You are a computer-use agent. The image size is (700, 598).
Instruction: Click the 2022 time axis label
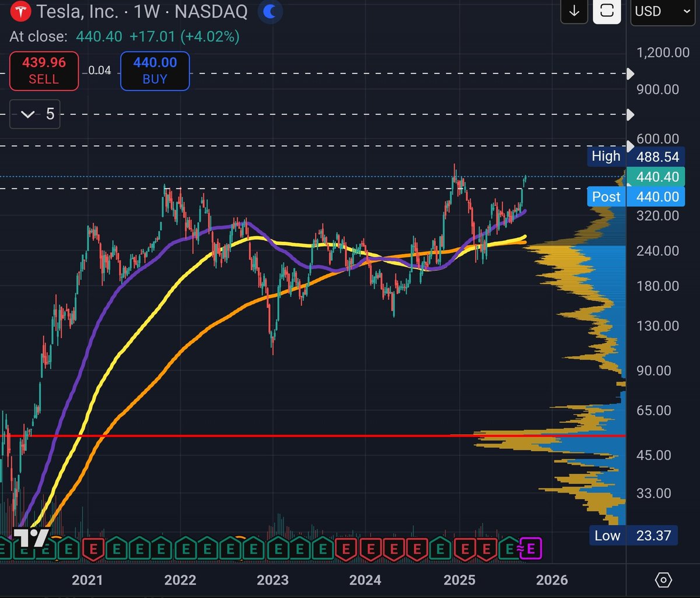click(180, 580)
